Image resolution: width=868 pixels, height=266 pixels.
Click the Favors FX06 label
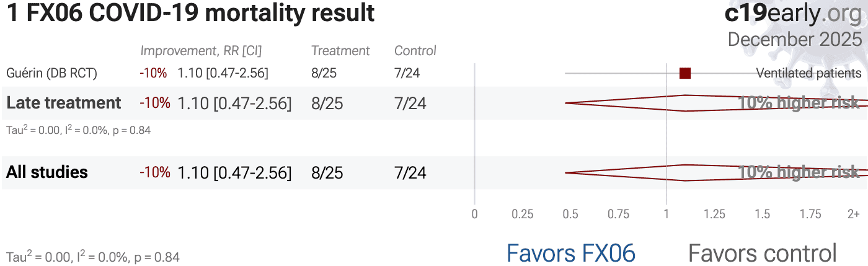(x=570, y=253)
